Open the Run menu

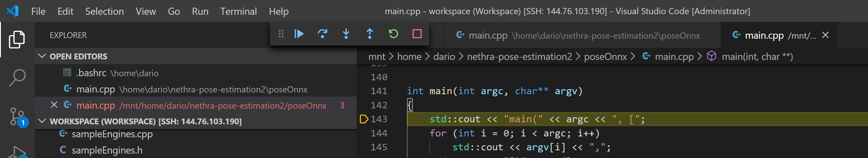[x=200, y=12]
